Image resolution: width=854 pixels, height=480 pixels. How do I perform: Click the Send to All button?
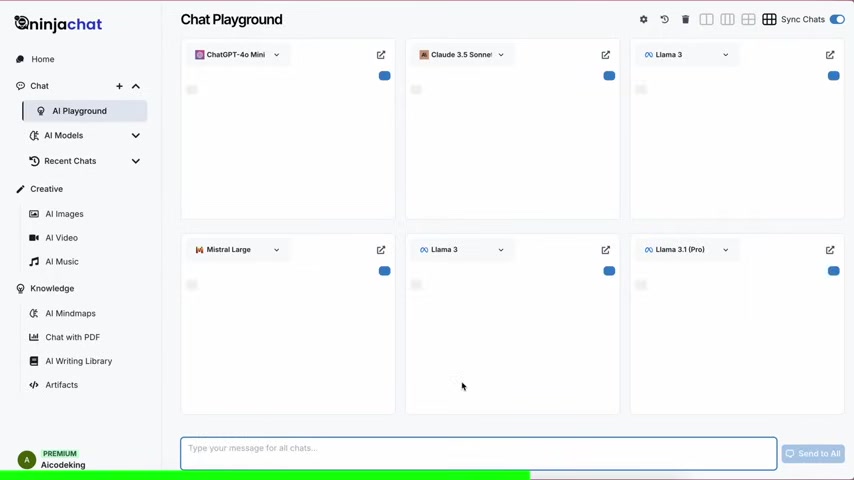point(813,453)
